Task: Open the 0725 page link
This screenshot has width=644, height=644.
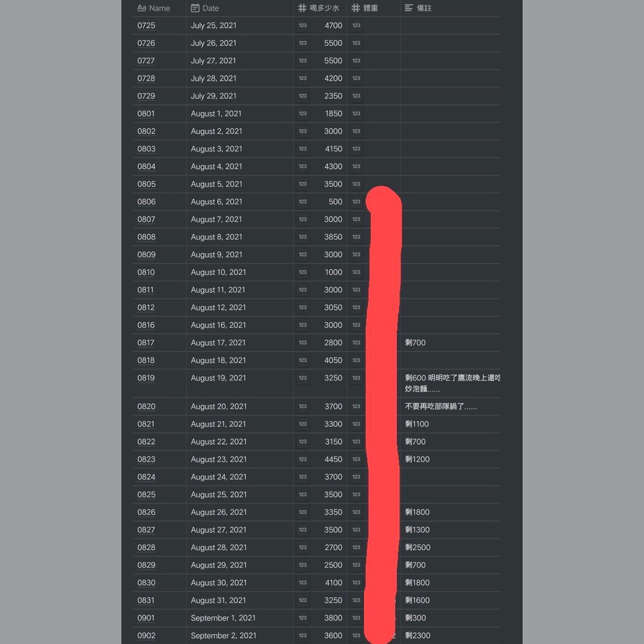Action: tap(146, 25)
